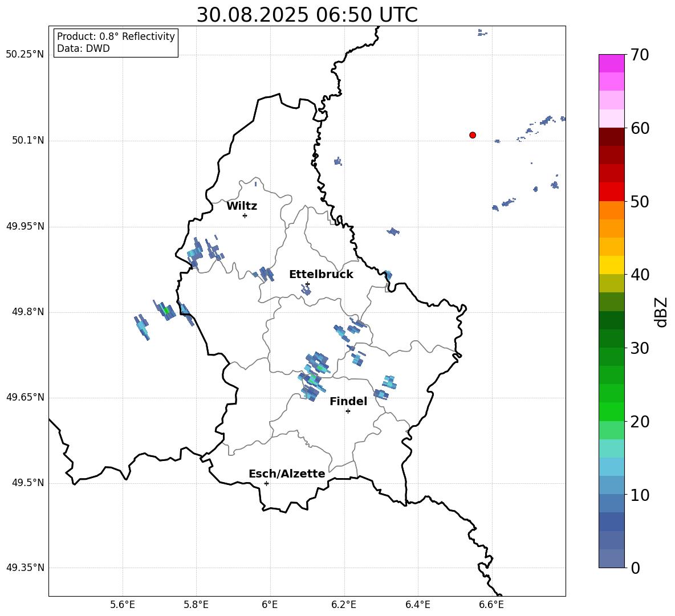Click the 60 tick label on colorbar
Image resolution: width=675 pixels, height=616 pixels.
pos(640,128)
